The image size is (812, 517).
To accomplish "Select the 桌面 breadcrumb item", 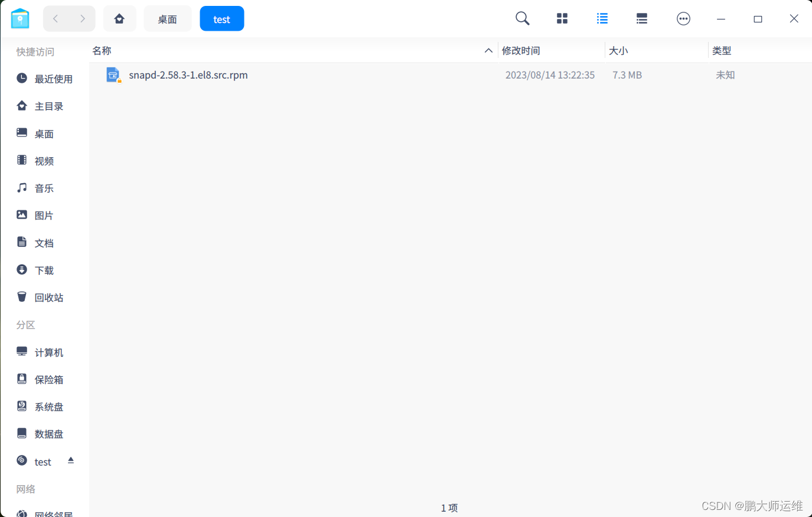I will 167,18.
